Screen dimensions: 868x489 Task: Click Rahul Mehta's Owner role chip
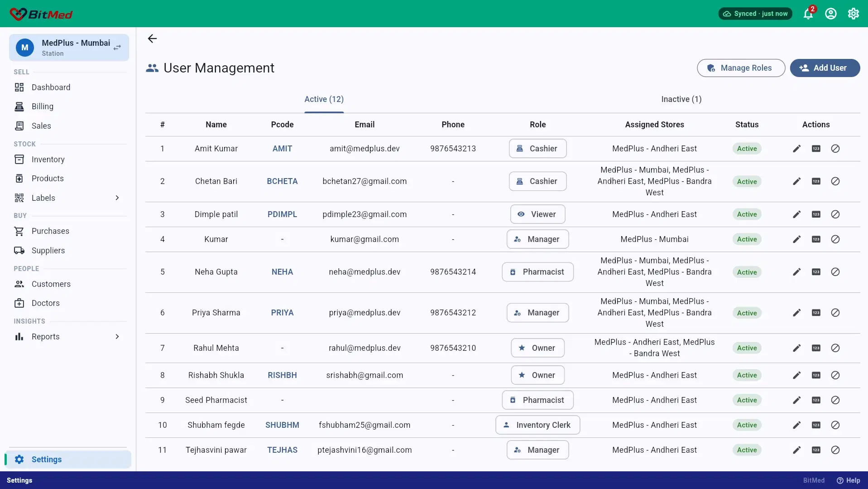pyautogui.click(x=537, y=348)
